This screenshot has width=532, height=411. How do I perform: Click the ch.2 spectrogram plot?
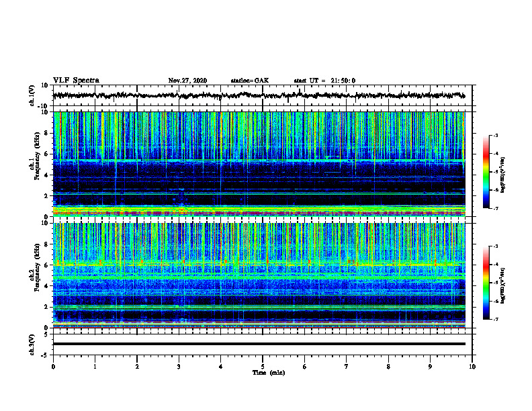click(259, 275)
